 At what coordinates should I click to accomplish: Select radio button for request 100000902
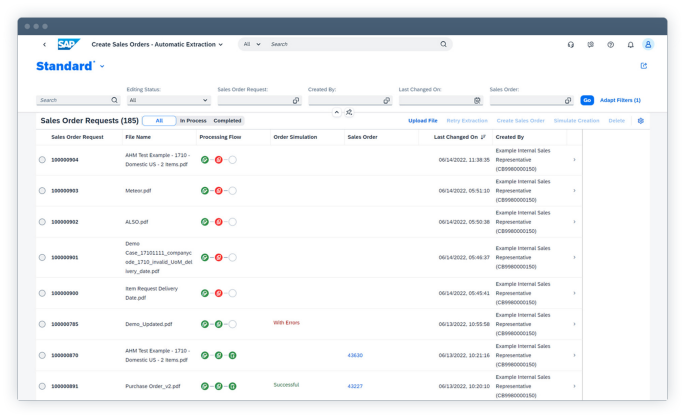coord(42,222)
